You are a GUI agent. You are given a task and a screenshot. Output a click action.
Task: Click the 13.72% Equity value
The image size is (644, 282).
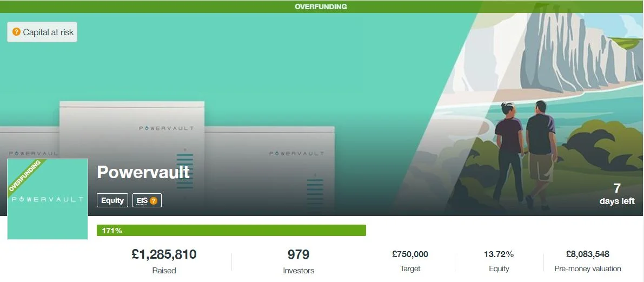point(499,254)
